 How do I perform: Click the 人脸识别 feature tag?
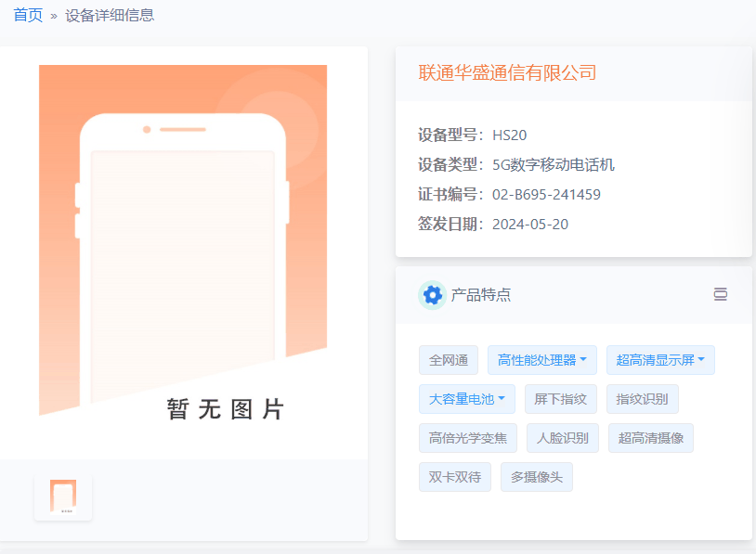click(x=563, y=438)
